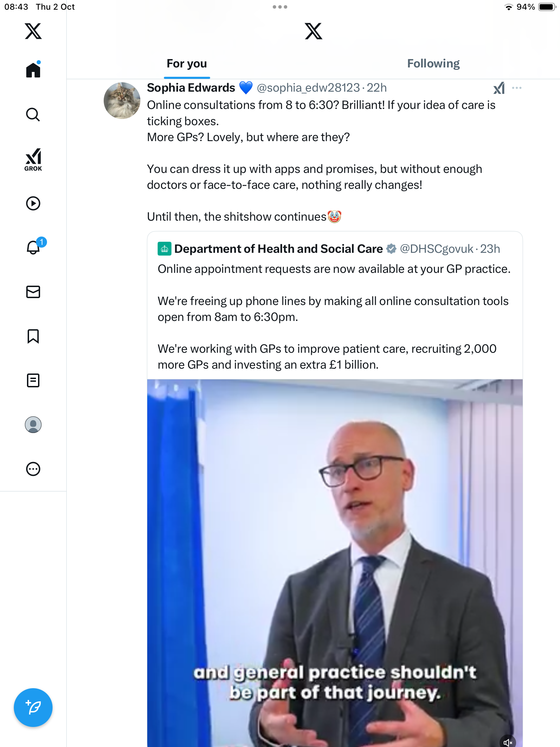Tap the Grok icon on Sophia's post
The image size is (560, 747).
(499, 88)
